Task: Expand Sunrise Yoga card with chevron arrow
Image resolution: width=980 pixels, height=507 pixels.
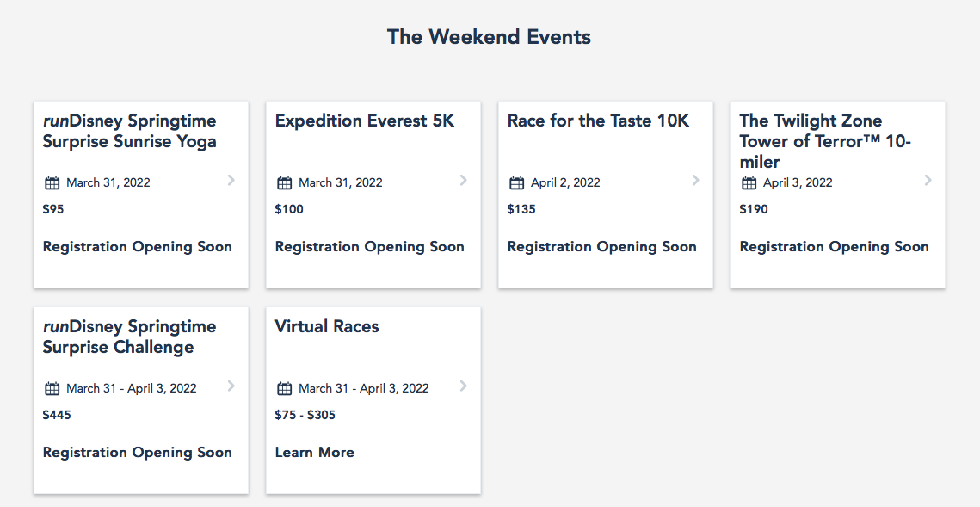Action: point(231,180)
